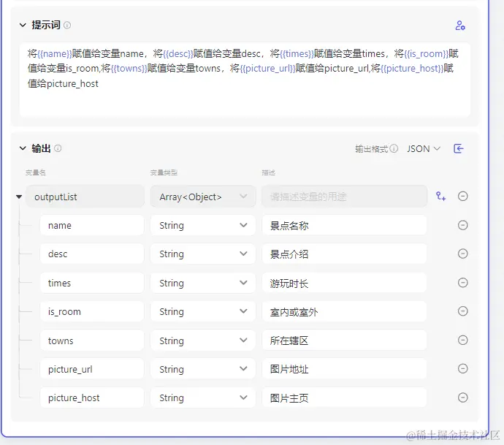
Task: Collapse the 提示词 section chevron
Action: pos(23,25)
